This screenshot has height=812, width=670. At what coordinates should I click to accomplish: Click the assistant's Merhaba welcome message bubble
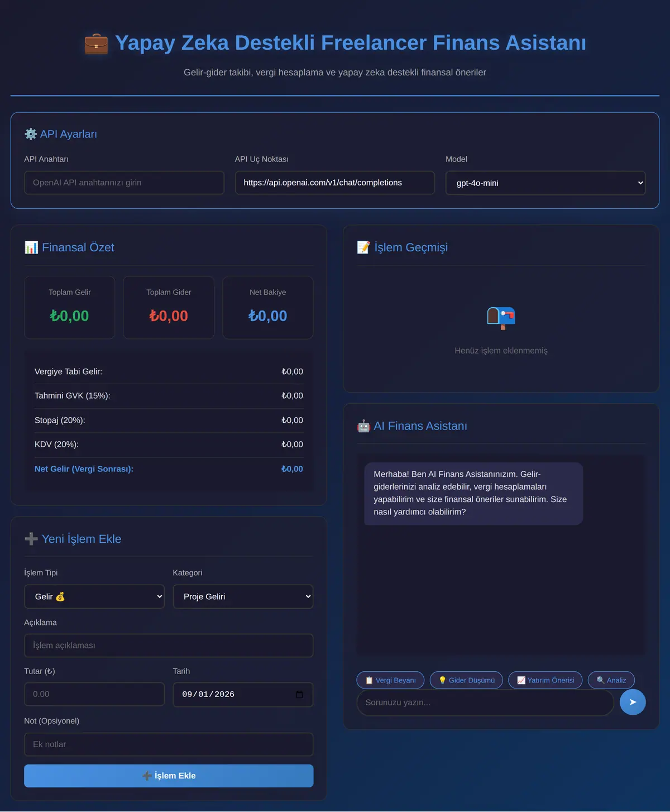473,493
